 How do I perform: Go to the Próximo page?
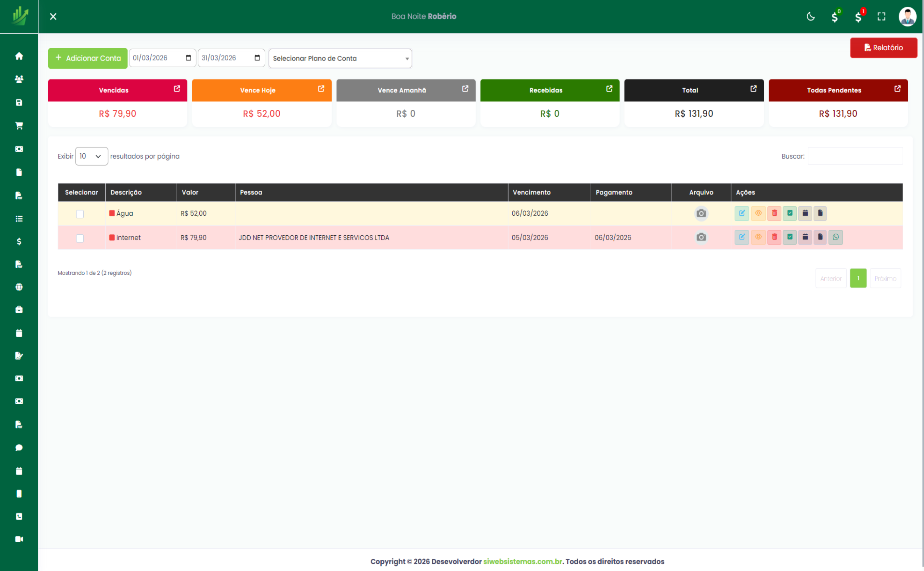885,278
